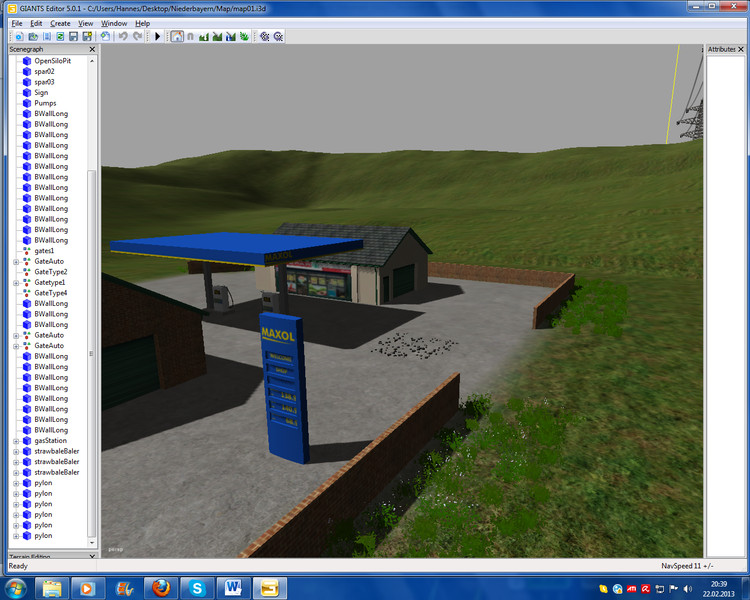Image resolution: width=750 pixels, height=600 pixels.
Task: Open the File menu
Action: tap(17, 23)
